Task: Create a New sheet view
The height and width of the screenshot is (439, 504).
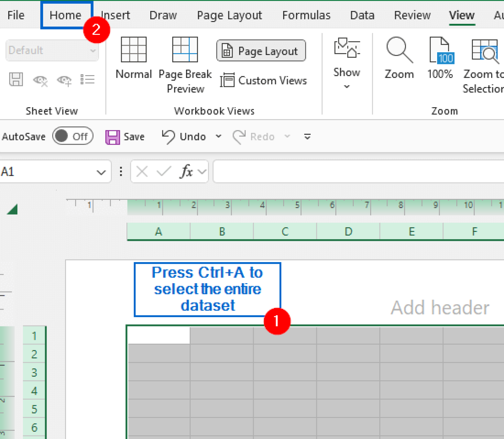Action: pyautogui.click(x=64, y=80)
